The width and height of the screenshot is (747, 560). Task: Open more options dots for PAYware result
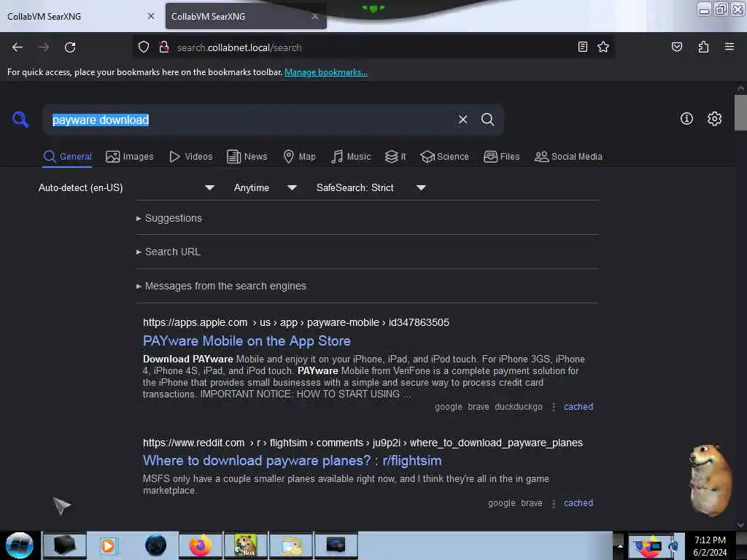[x=553, y=407]
